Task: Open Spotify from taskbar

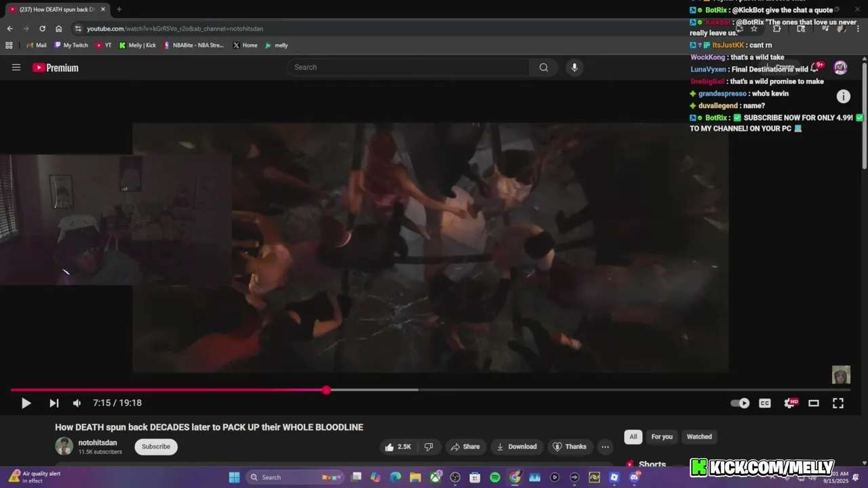Action: [495, 477]
